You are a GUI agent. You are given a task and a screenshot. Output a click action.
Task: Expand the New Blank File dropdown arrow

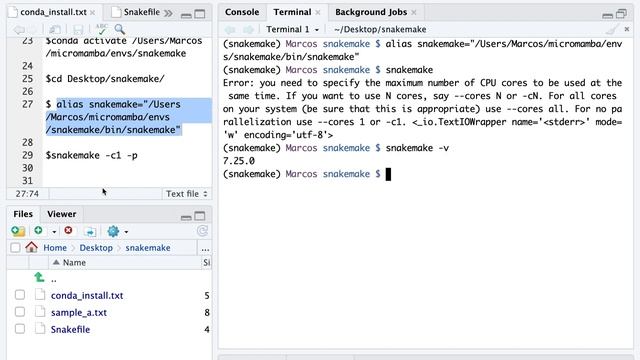(x=54, y=232)
